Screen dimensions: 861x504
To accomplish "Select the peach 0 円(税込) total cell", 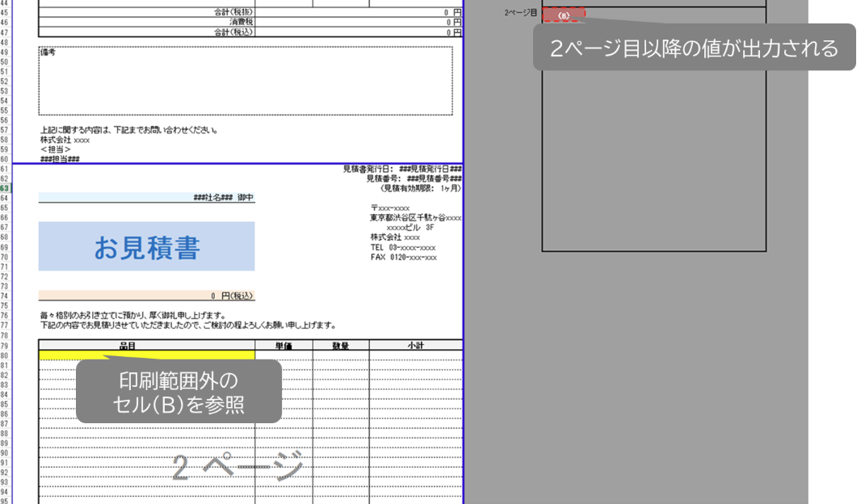I will 146,296.
